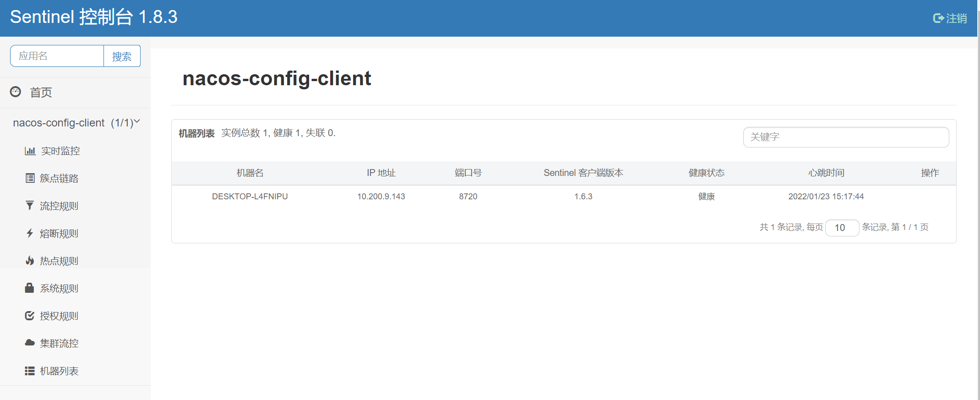Click the 端口号 column header

(x=468, y=173)
